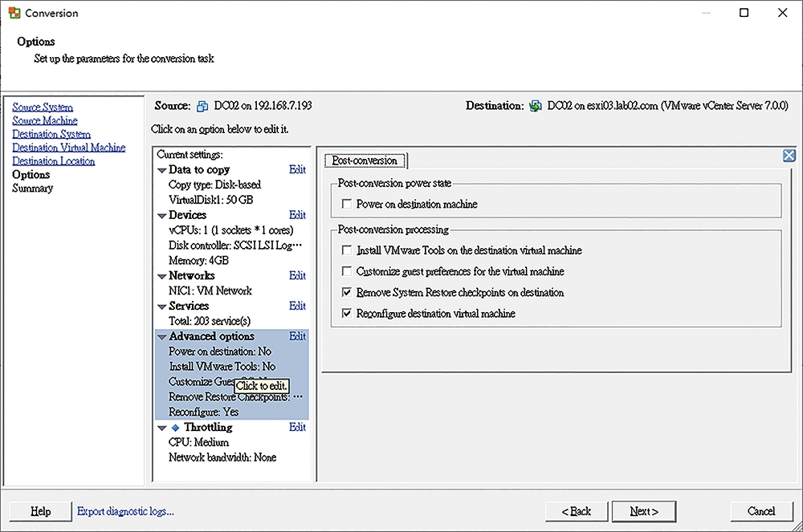Open Help
The image size is (803, 532).
tap(40, 511)
